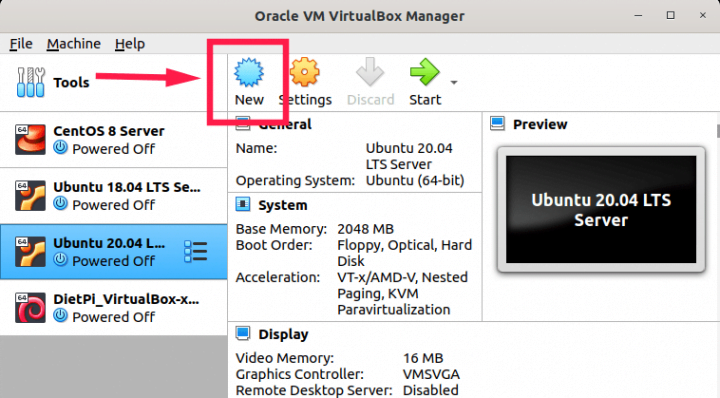Image resolution: width=720 pixels, height=398 pixels.
Task: Click the details pane vertical scrollbar
Action: click(718, 130)
